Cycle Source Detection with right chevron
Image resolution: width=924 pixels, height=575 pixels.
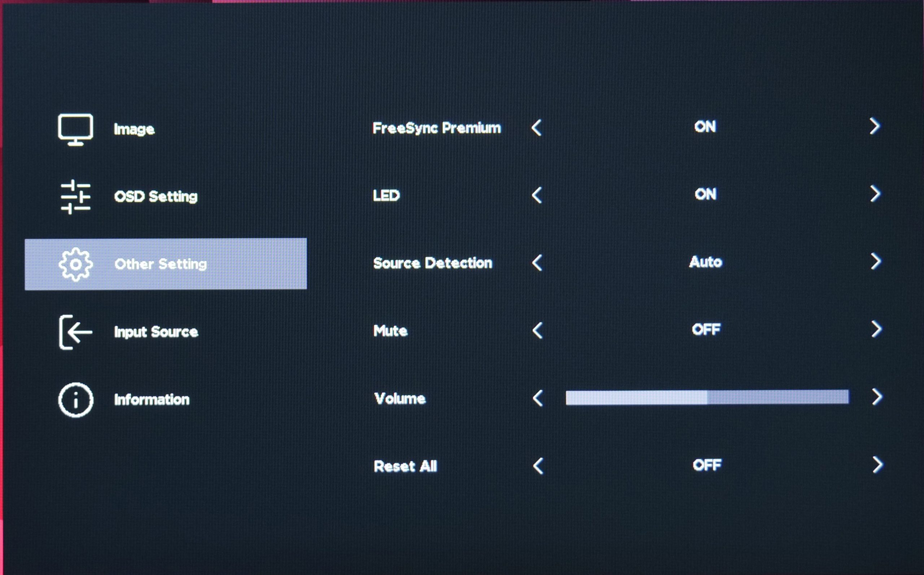876,262
